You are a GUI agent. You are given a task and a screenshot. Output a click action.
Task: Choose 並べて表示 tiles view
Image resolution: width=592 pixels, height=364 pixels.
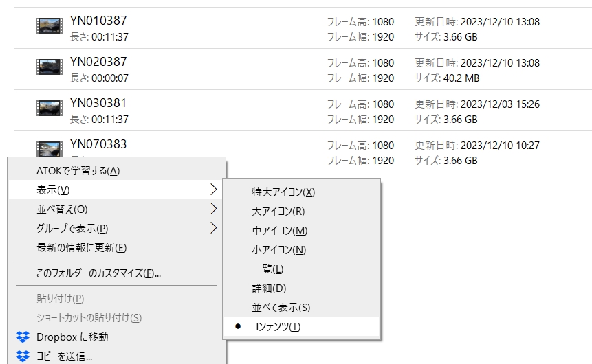point(281,308)
